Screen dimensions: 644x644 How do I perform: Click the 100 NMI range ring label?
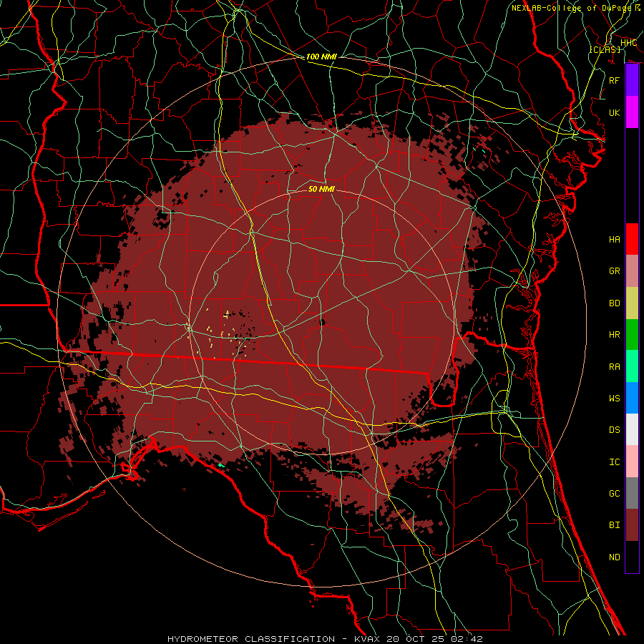[321, 57]
